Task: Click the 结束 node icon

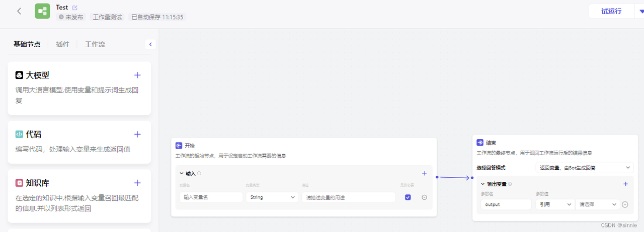Action: coord(480,143)
